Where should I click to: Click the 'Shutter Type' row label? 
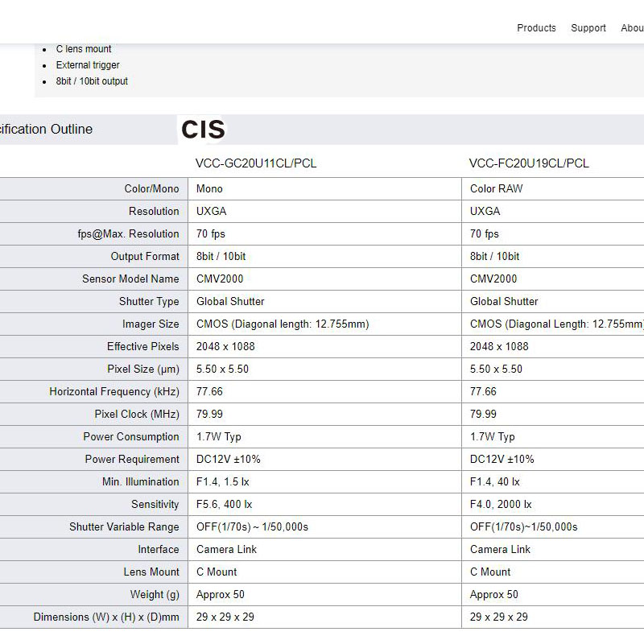[x=149, y=301]
